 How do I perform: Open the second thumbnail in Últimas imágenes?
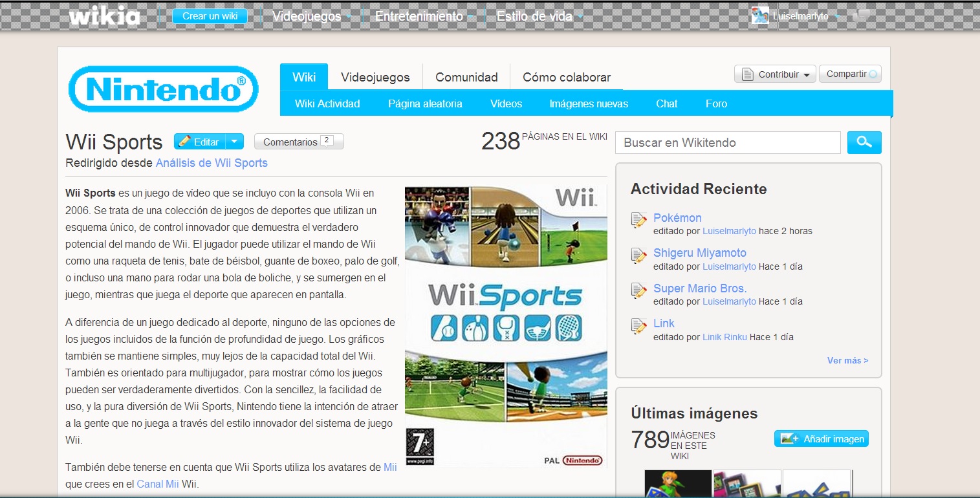click(747, 483)
